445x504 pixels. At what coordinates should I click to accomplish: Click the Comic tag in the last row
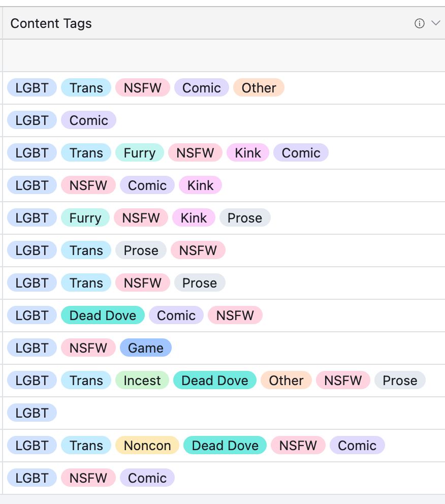(x=147, y=478)
